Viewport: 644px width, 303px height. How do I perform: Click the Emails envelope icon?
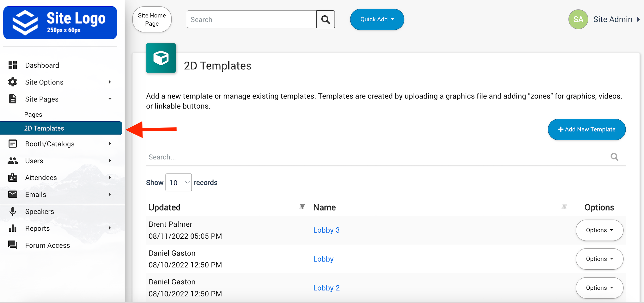point(13,194)
